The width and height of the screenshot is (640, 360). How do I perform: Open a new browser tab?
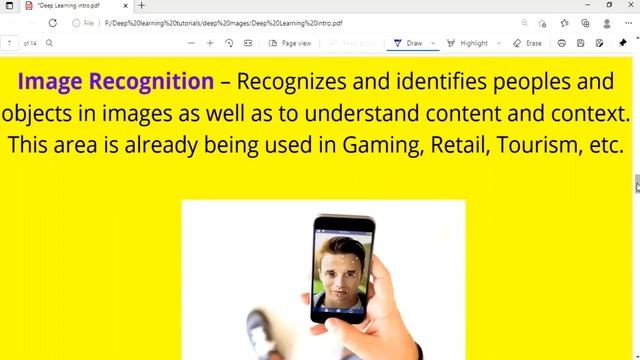pos(142,6)
